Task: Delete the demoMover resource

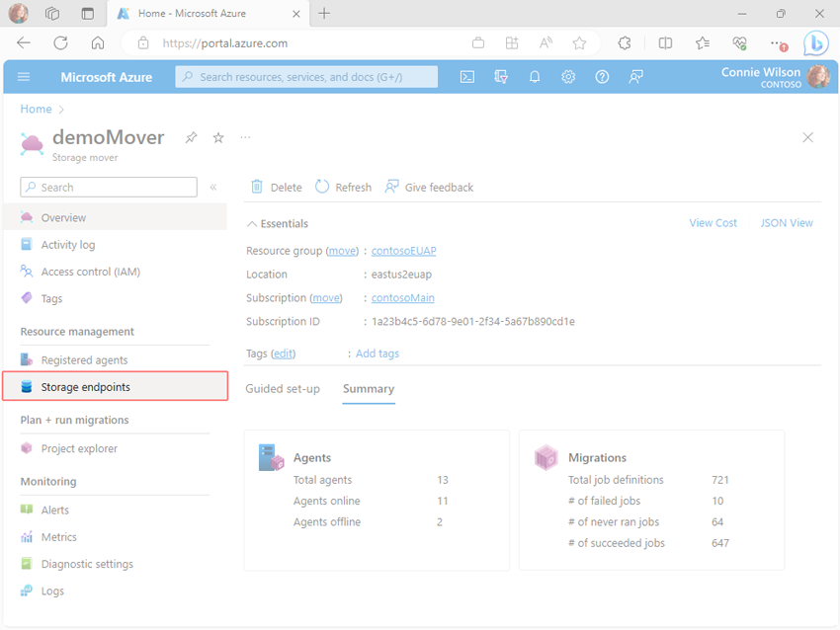Action: (277, 188)
